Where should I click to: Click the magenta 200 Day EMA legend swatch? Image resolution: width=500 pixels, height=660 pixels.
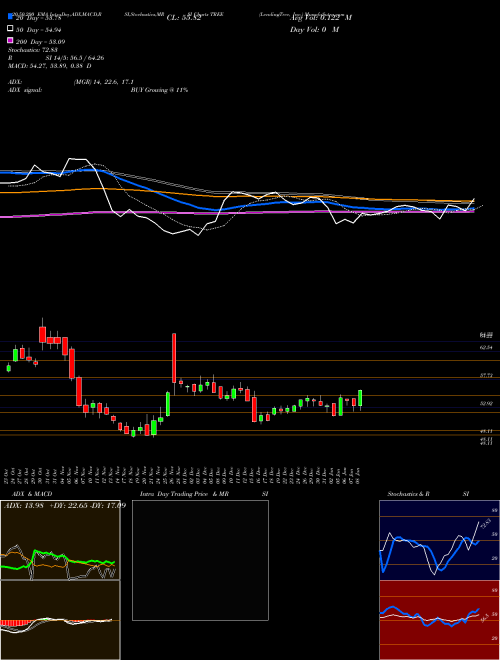point(11,41)
